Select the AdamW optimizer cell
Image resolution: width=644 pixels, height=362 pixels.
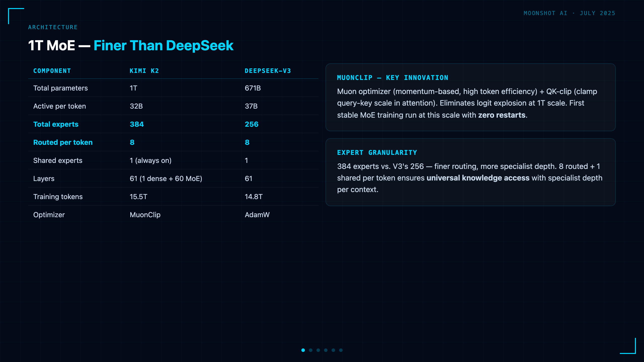click(x=257, y=215)
